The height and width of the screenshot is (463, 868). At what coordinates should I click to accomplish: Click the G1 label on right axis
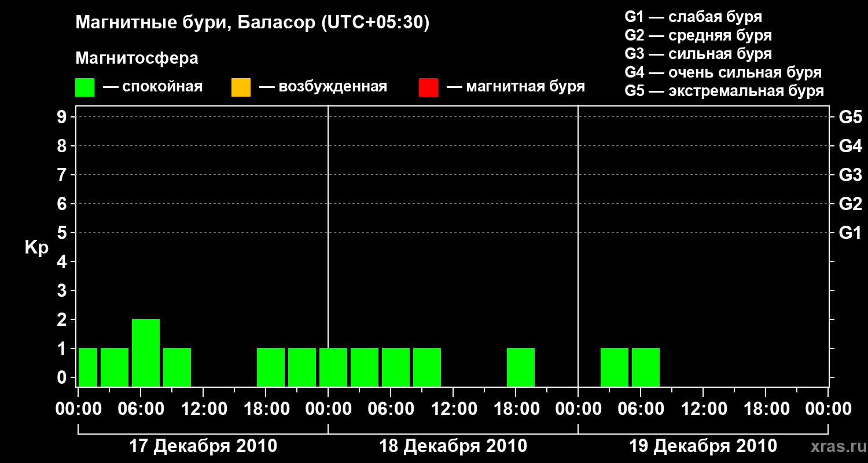[x=850, y=233]
